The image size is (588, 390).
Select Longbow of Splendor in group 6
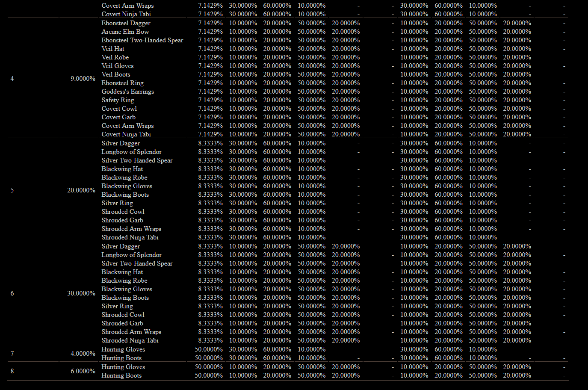click(132, 255)
